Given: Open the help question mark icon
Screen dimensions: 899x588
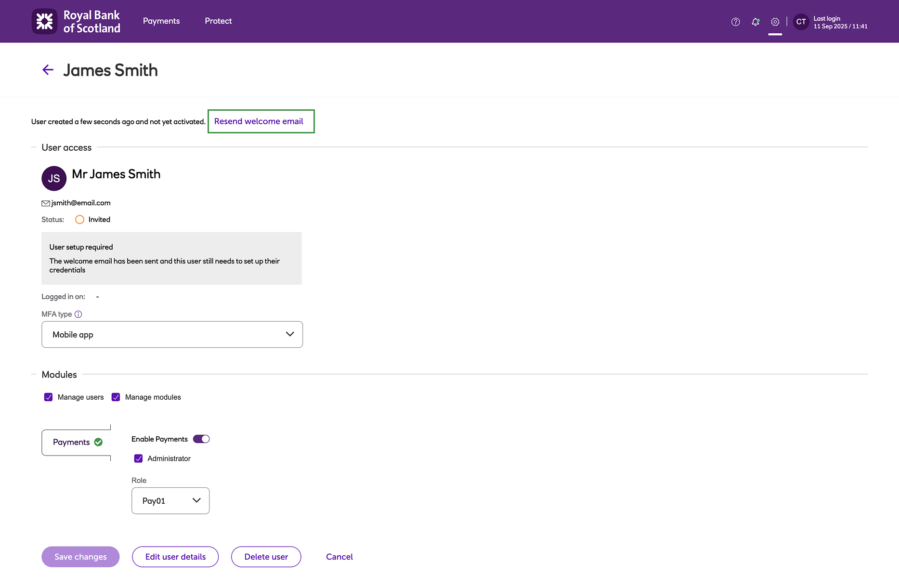Looking at the screenshot, I should coord(735,22).
